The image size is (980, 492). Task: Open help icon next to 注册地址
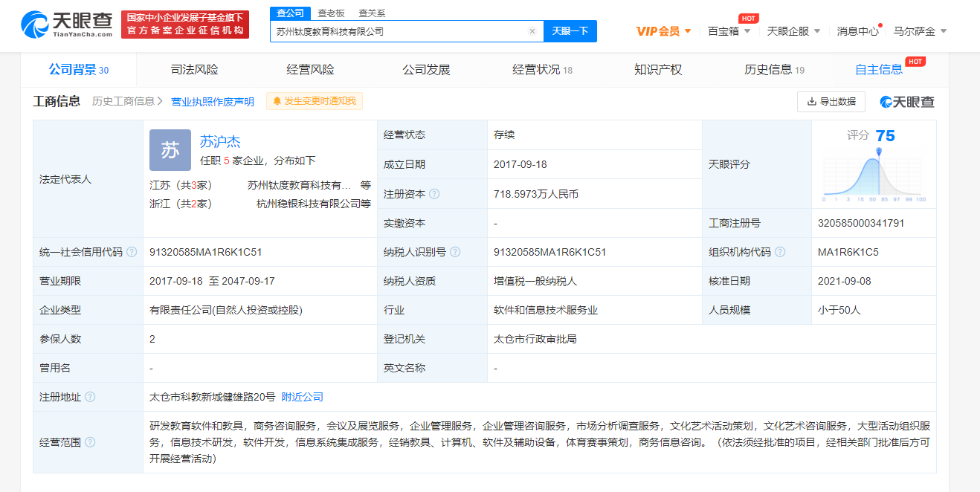90,397
